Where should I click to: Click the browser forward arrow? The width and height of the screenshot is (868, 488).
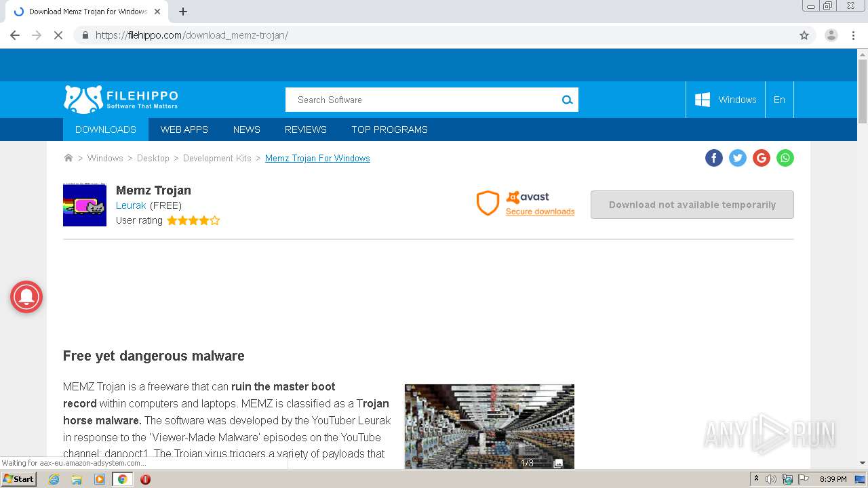(x=37, y=35)
